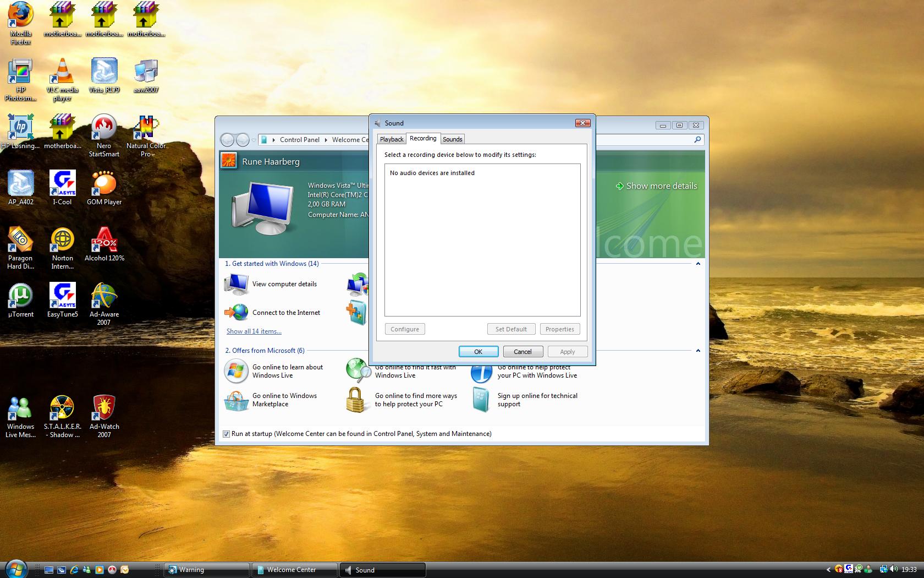The height and width of the screenshot is (578, 924).
Task: Open the Windows Live Messenger desktop shortcut
Action: coord(20,417)
